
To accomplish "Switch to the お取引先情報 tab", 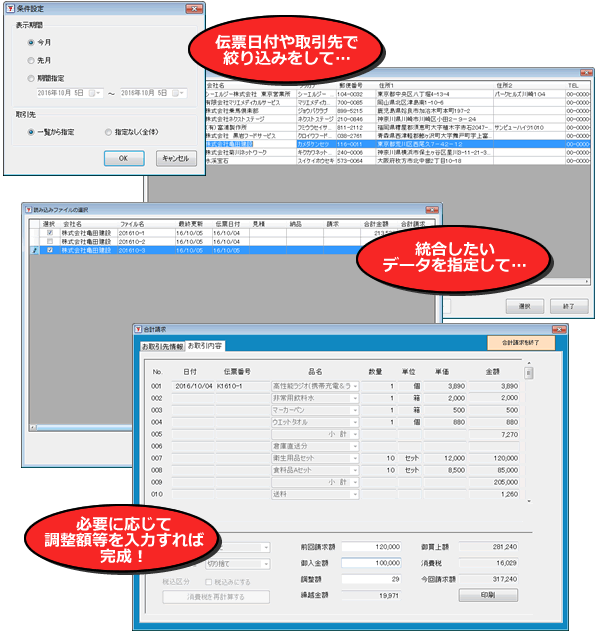I will (x=162, y=347).
